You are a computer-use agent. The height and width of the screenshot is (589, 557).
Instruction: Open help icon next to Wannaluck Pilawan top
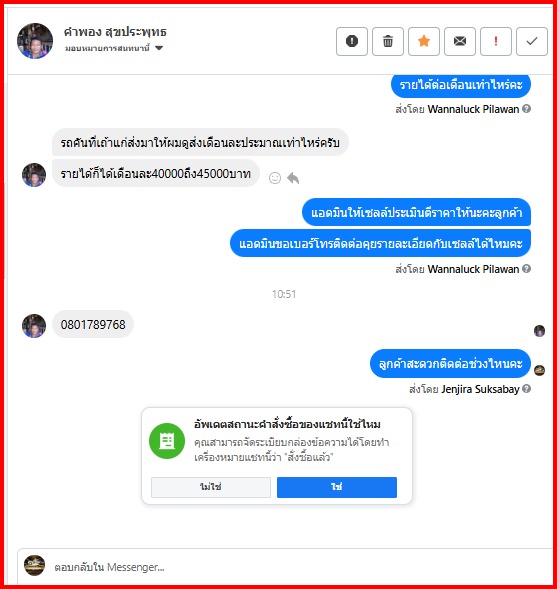(x=527, y=109)
